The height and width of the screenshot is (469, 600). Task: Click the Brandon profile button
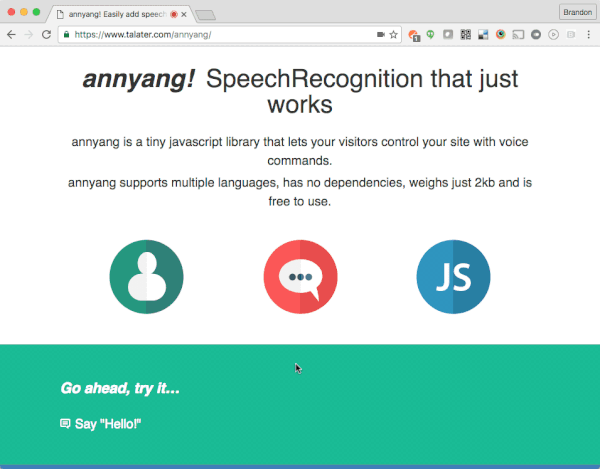577,12
